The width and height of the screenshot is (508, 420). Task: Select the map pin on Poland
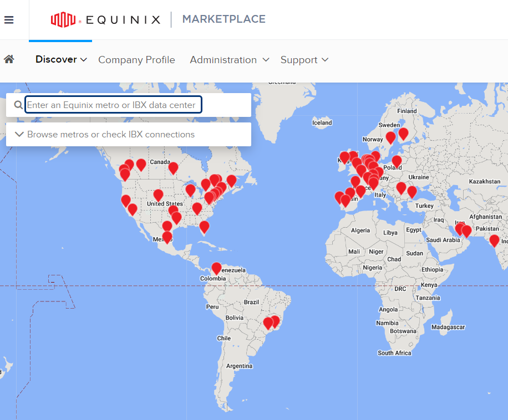tap(397, 161)
